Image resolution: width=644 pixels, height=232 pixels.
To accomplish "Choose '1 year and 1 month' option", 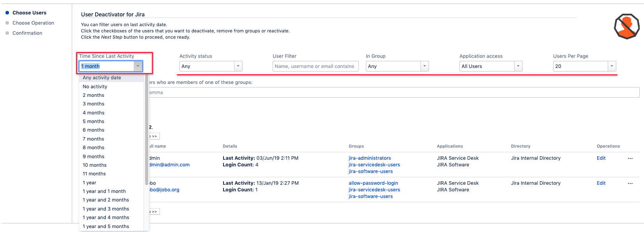I will coord(112,191).
